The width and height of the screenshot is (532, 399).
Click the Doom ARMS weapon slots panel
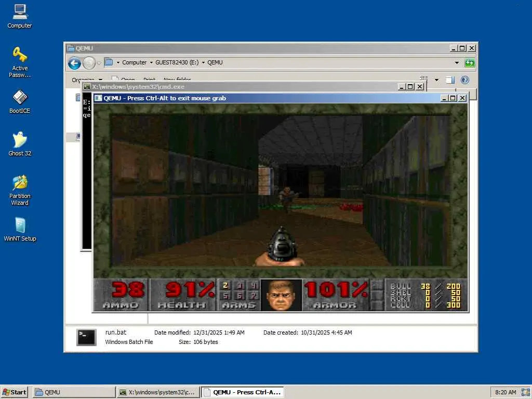click(x=239, y=295)
